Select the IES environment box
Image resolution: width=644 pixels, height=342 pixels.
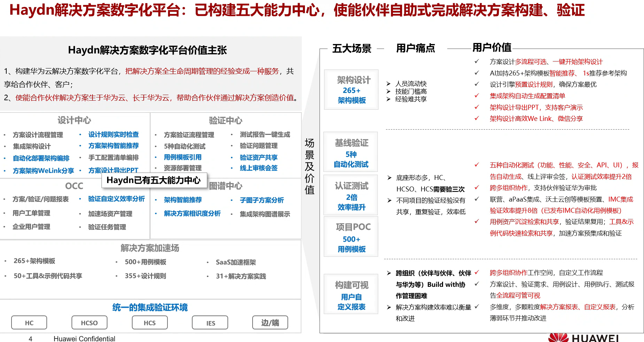click(x=210, y=322)
